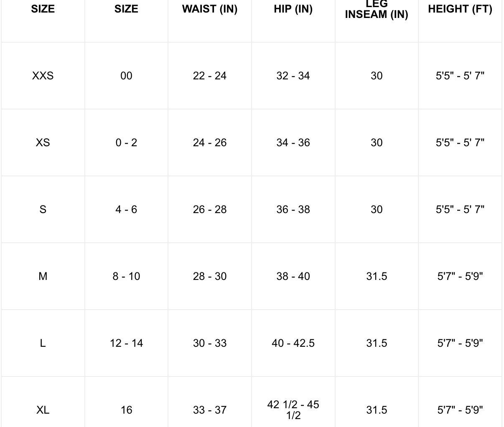Image resolution: width=504 pixels, height=427 pixels.
Task: Select waist measurement 22 - 24
Action: click(x=210, y=76)
